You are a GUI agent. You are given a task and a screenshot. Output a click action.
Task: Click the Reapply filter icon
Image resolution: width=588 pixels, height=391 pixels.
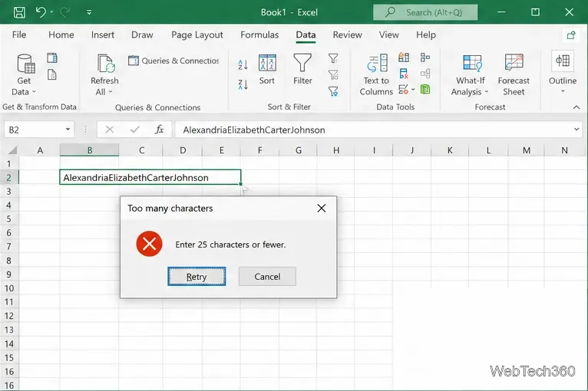pos(333,74)
